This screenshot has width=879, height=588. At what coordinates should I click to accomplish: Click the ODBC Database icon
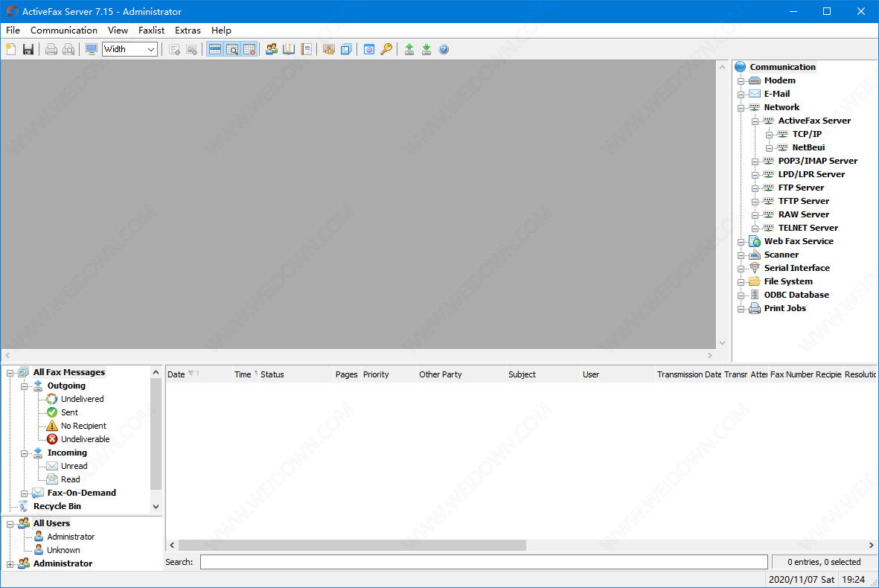point(755,295)
